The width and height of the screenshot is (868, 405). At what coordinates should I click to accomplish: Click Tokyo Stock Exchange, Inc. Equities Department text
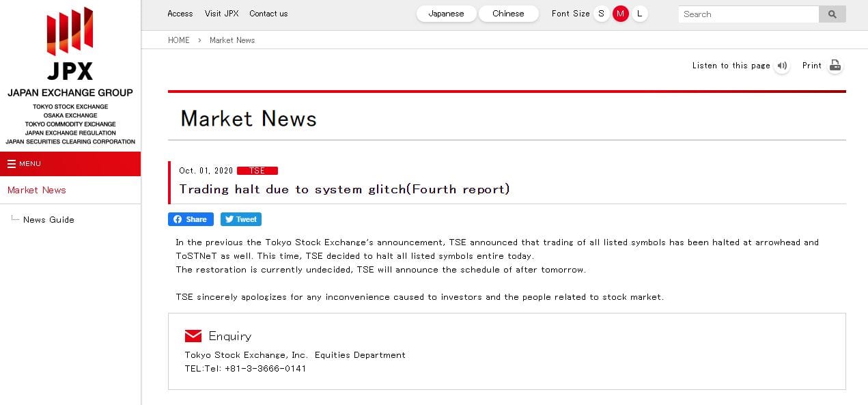coord(295,355)
